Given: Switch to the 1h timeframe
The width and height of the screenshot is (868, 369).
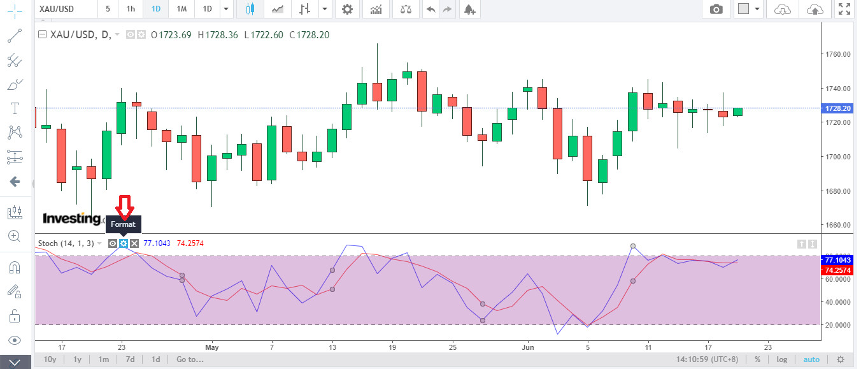Looking at the screenshot, I should click(x=131, y=9).
